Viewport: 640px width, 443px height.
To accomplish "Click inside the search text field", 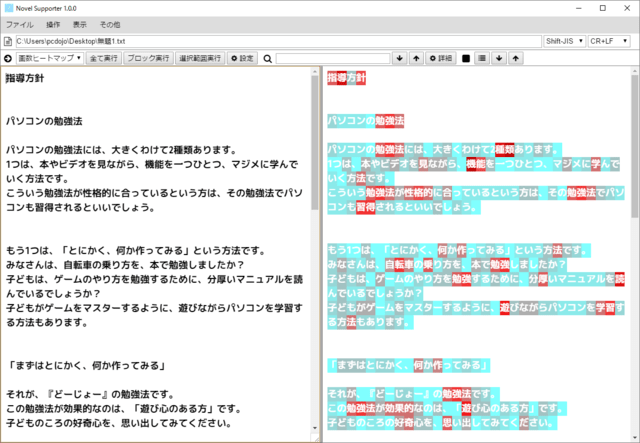I will click(x=333, y=59).
